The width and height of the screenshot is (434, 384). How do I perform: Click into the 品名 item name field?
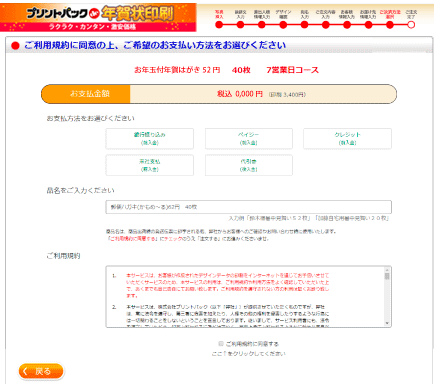(249, 207)
